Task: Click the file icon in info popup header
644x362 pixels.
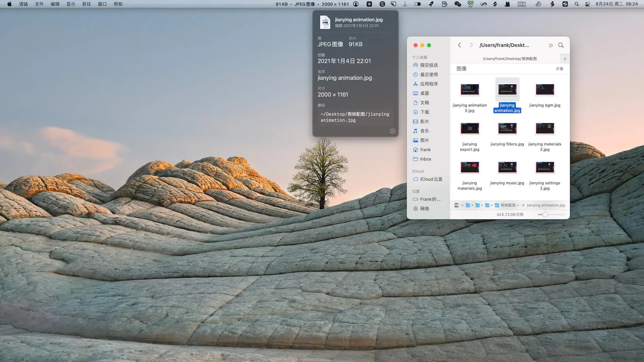Action: [x=325, y=22]
